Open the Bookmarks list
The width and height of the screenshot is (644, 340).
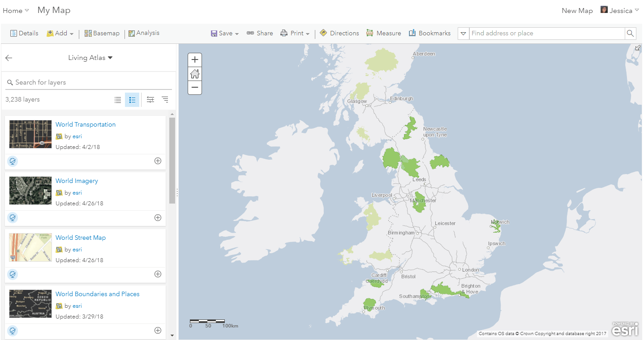[x=429, y=33]
